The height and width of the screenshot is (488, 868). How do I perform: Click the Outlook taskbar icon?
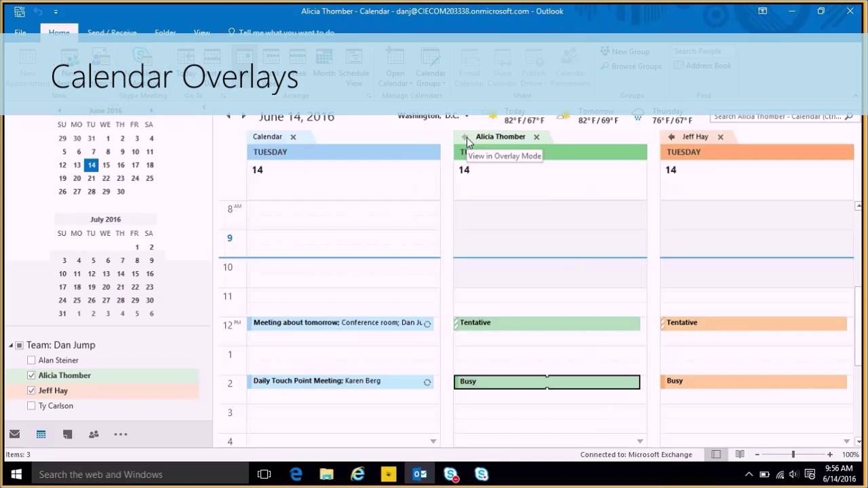point(419,474)
